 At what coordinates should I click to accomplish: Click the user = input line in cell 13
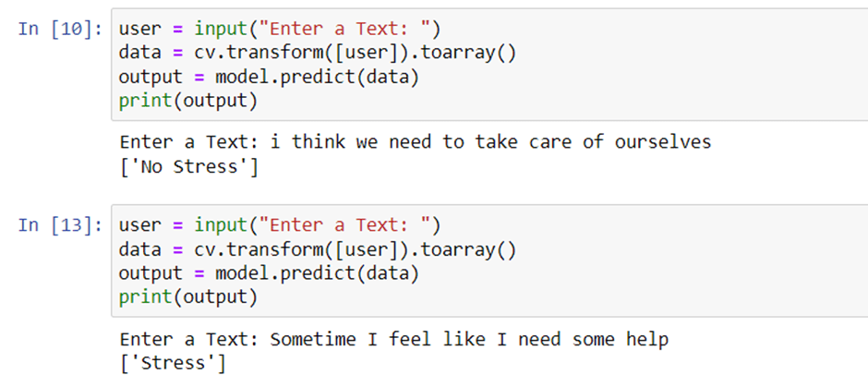[280, 225]
